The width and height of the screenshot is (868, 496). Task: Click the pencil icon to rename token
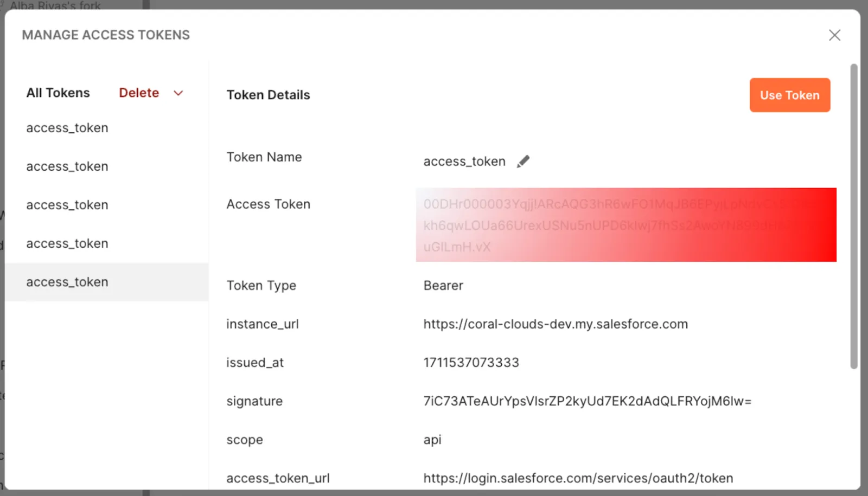click(x=523, y=162)
